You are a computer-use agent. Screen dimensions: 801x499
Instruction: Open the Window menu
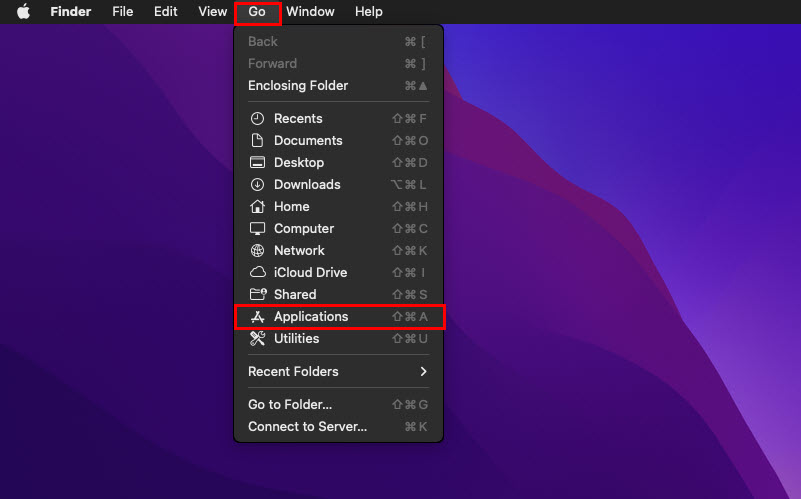point(310,11)
